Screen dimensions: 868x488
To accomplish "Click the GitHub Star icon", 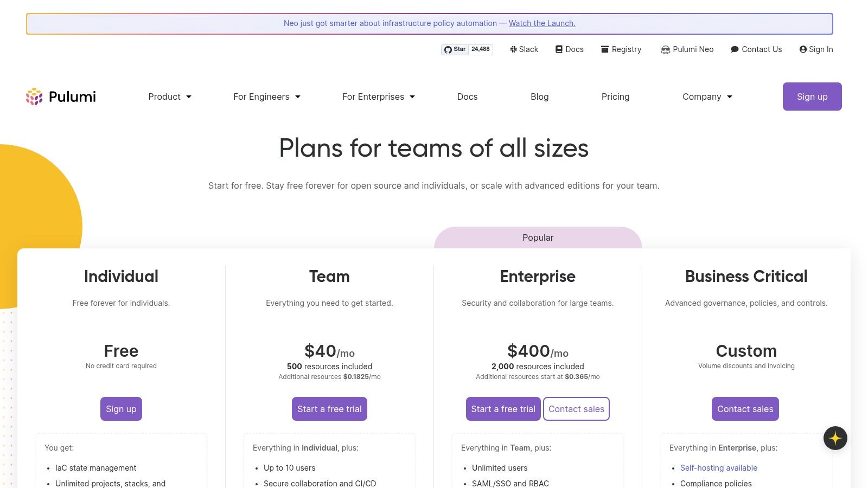I will click(448, 49).
